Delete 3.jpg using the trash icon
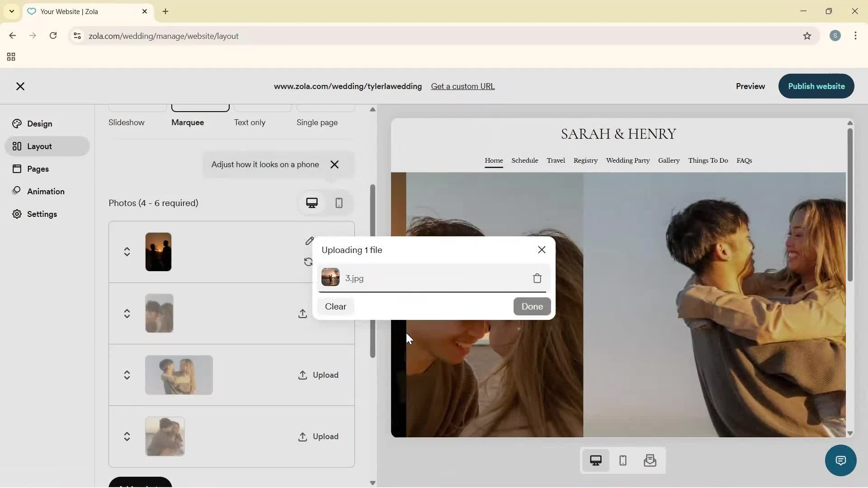Viewport: 868px width, 488px height. (x=537, y=278)
